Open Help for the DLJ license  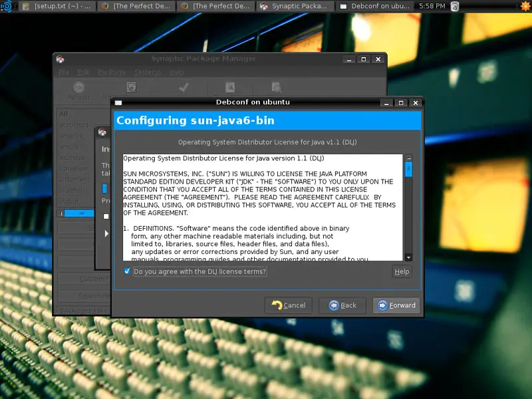pyautogui.click(x=402, y=271)
